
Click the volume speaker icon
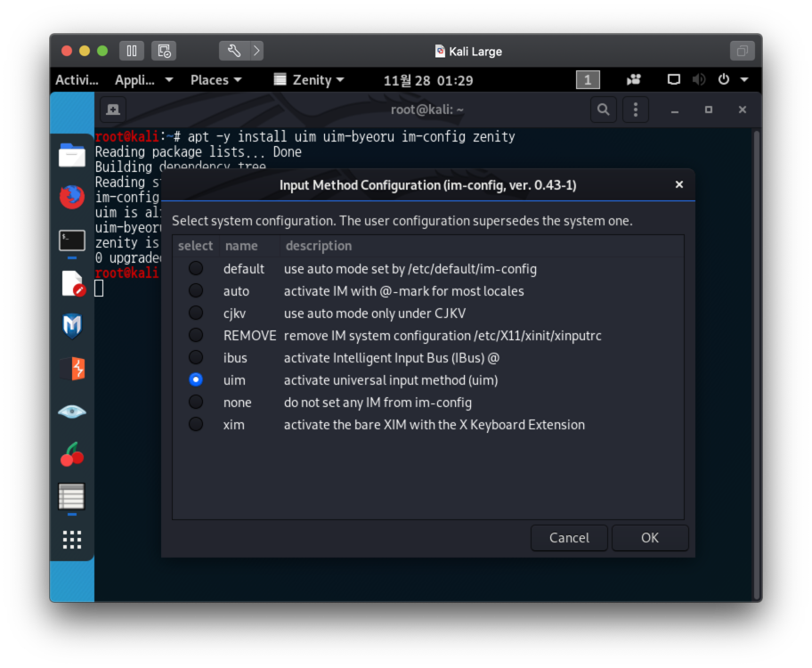click(x=699, y=80)
